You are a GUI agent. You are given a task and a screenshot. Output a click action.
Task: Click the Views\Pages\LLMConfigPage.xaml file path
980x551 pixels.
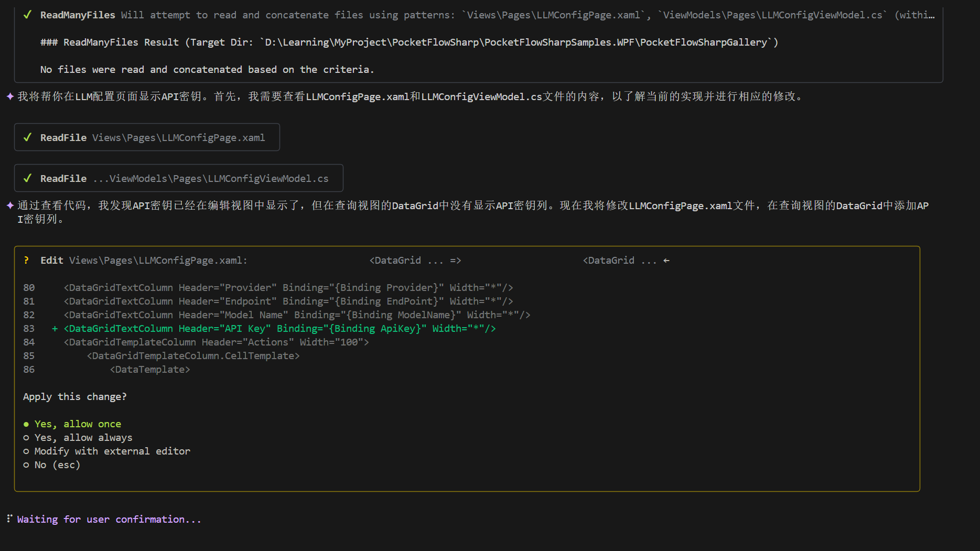[178, 137]
